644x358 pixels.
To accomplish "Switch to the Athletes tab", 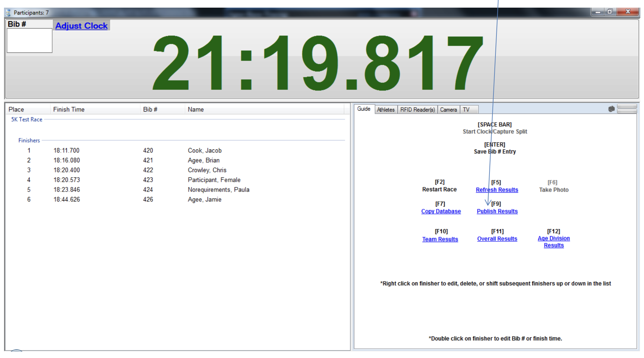I will pyautogui.click(x=385, y=110).
